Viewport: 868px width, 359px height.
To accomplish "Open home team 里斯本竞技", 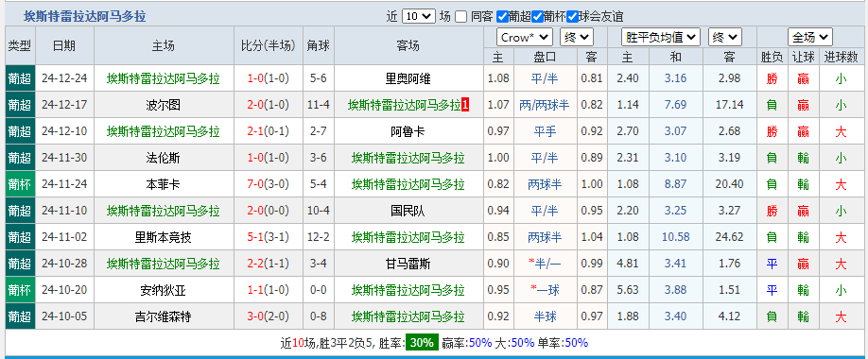I will pyautogui.click(x=164, y=237).
